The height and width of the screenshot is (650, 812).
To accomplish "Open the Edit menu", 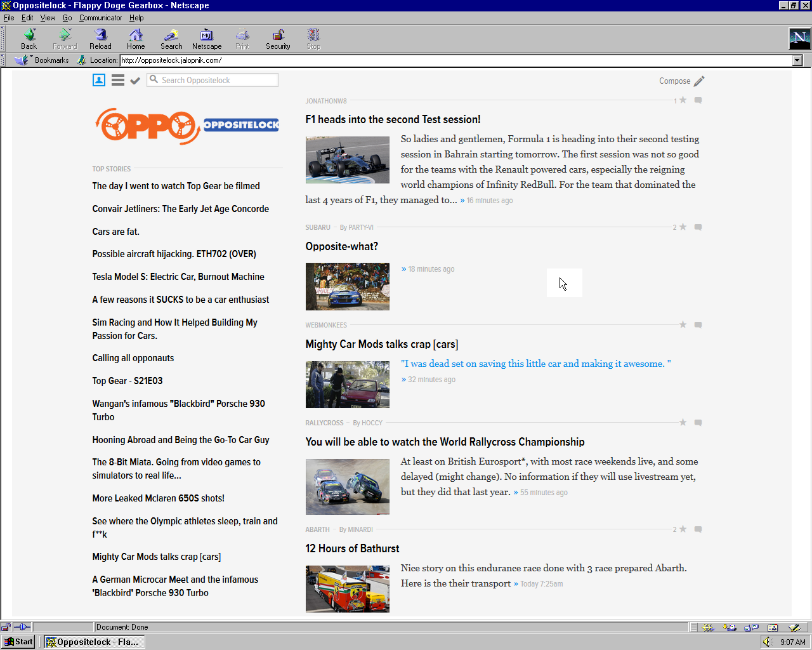I will 27,18.
